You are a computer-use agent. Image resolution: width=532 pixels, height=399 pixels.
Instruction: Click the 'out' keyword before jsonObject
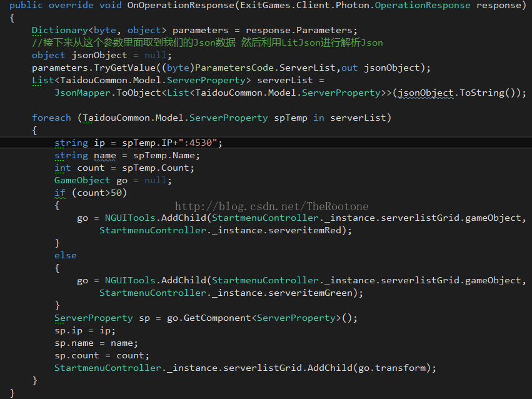point(349,68)
